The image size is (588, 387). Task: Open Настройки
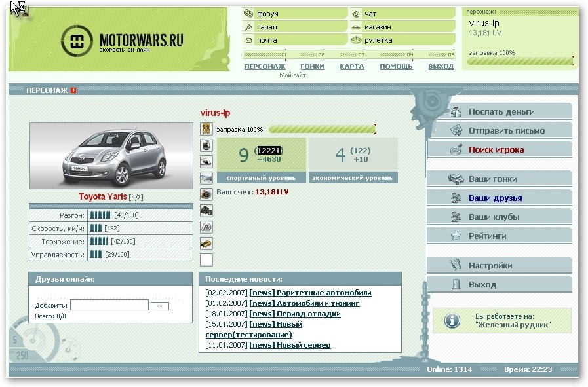(x=500, y=266)
